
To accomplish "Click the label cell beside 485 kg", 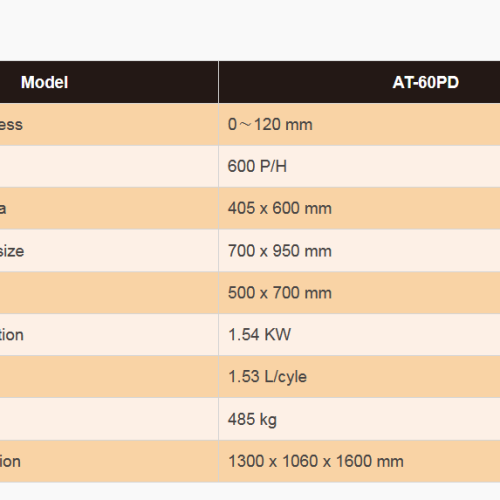I will 109,419.
